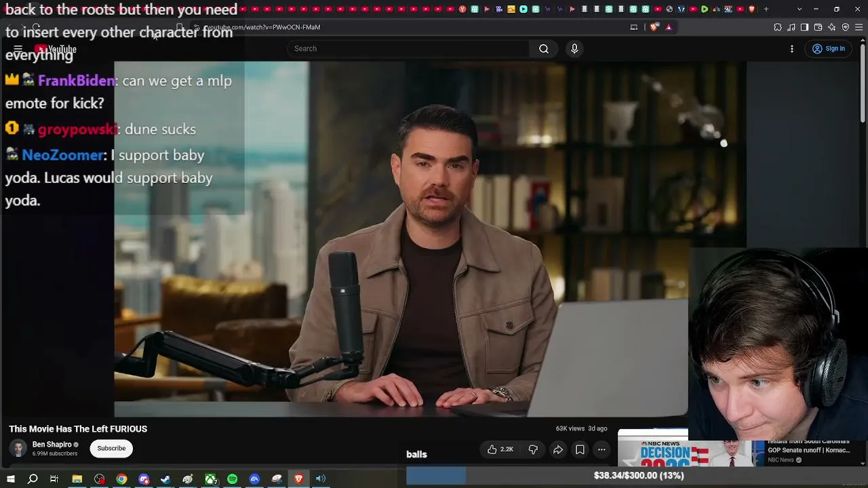
Task: Open the Brave Wallet icon
Action: (818, 27)
